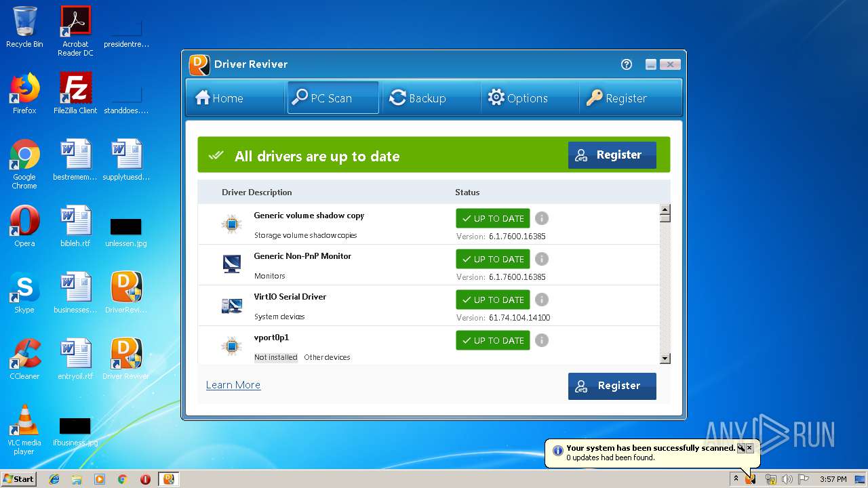Click the bottom Register button
Image resolution: width=868 pixels, height=488 pixels.
(612, 386)
